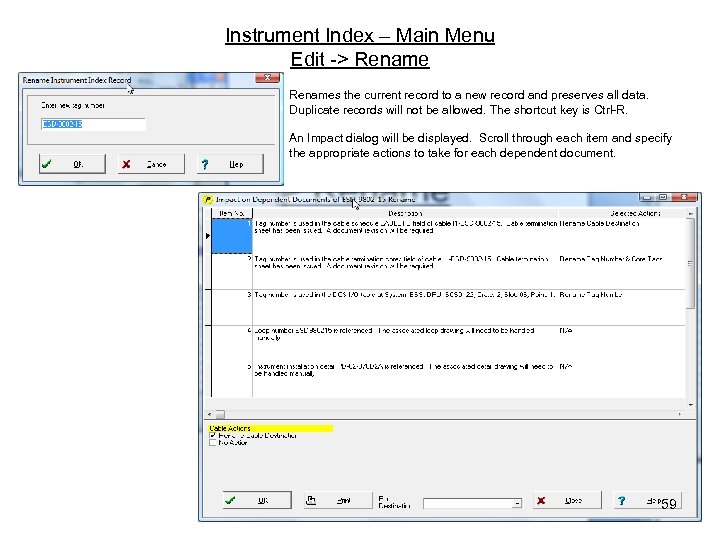Open Help in the Rename Instrument Index Record dialog
This screenshot has height=540, width=720.
pyautogui.click(x=230, y=164)
